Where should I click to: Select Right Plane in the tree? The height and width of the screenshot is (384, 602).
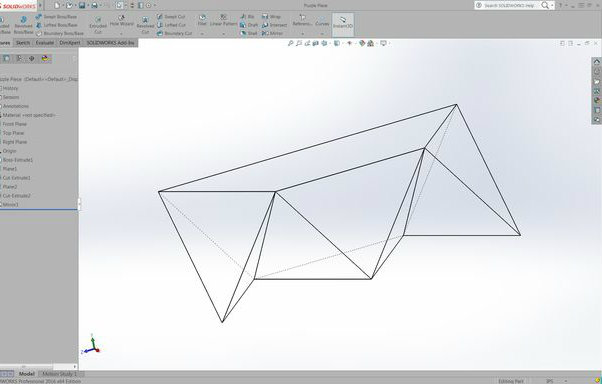14,142
